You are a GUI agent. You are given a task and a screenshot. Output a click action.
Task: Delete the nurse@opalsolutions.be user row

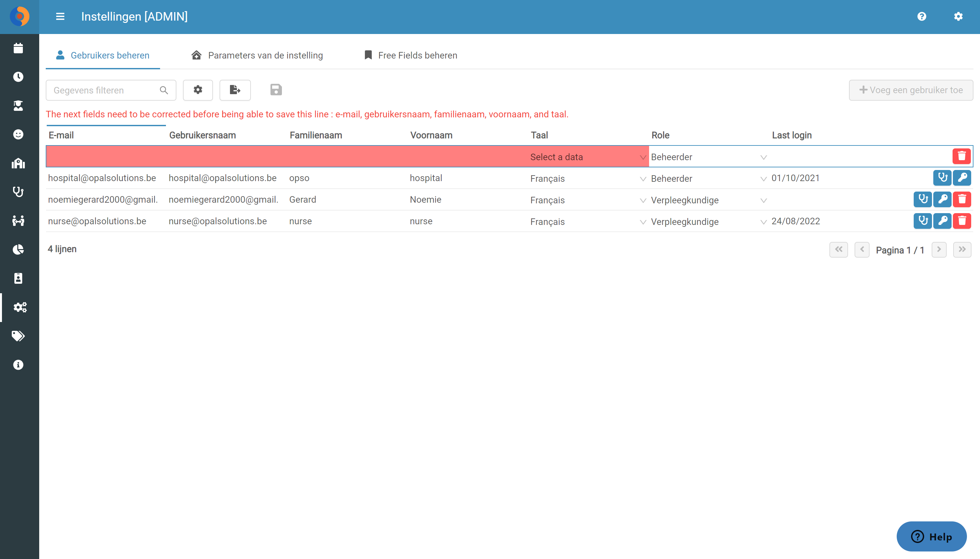(962, 221)
